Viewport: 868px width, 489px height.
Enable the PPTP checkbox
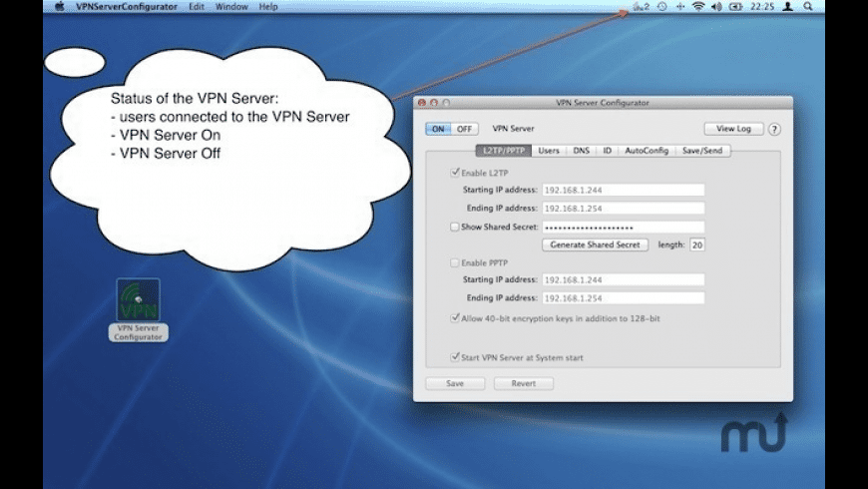455,263
